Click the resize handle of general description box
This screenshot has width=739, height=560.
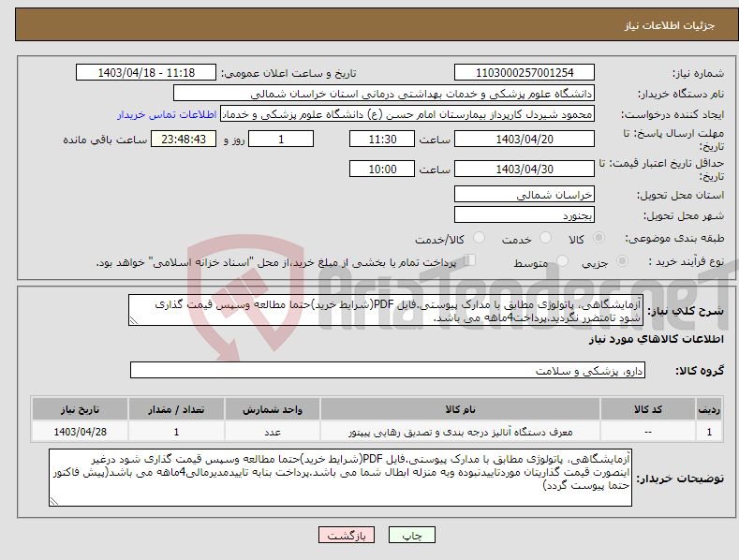pyautogui.click(x=133, y=320)
